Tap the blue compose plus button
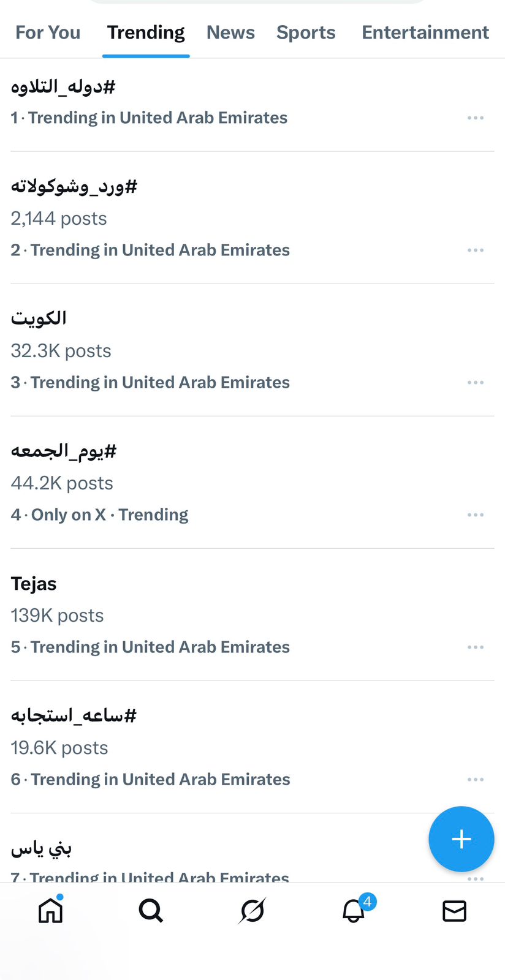 pyautogui.click(x=461, y=839)
